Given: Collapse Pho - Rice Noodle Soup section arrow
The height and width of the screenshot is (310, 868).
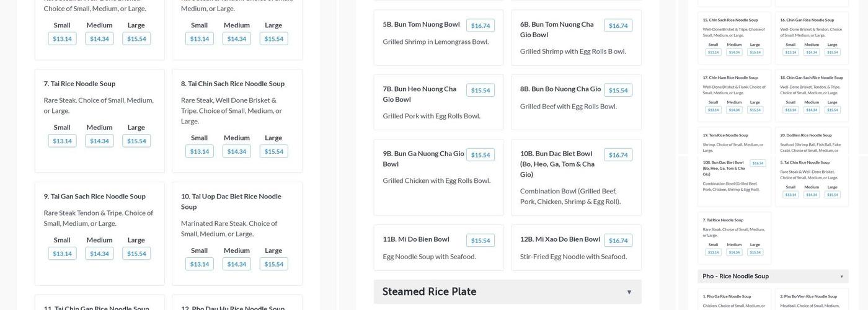Looking at the screenshot, I should click(841, 277).
